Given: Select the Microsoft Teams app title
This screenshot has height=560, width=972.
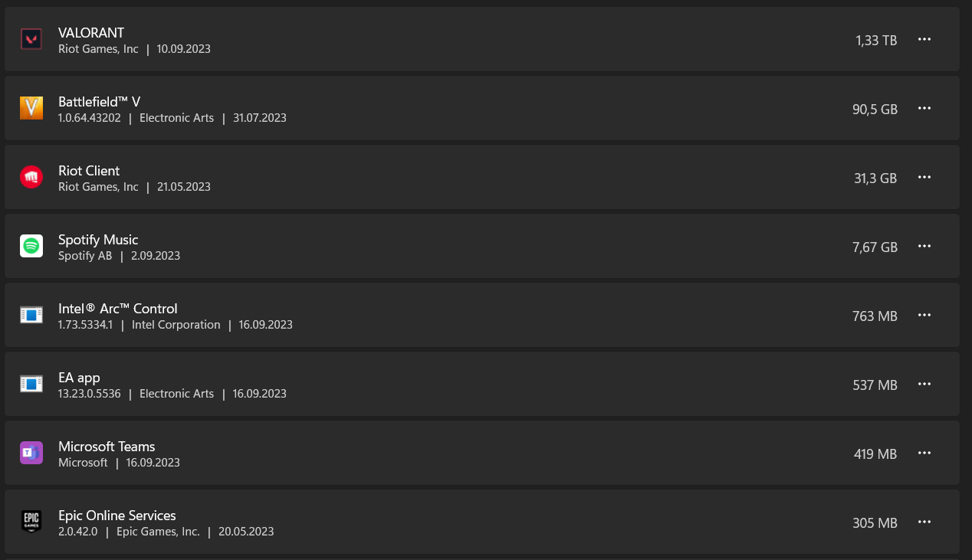Looking at the screenshot, I should click(107, 447).
